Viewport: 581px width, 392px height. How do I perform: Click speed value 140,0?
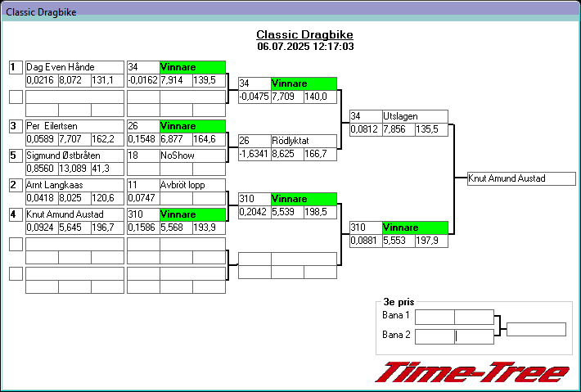point(320,97)
